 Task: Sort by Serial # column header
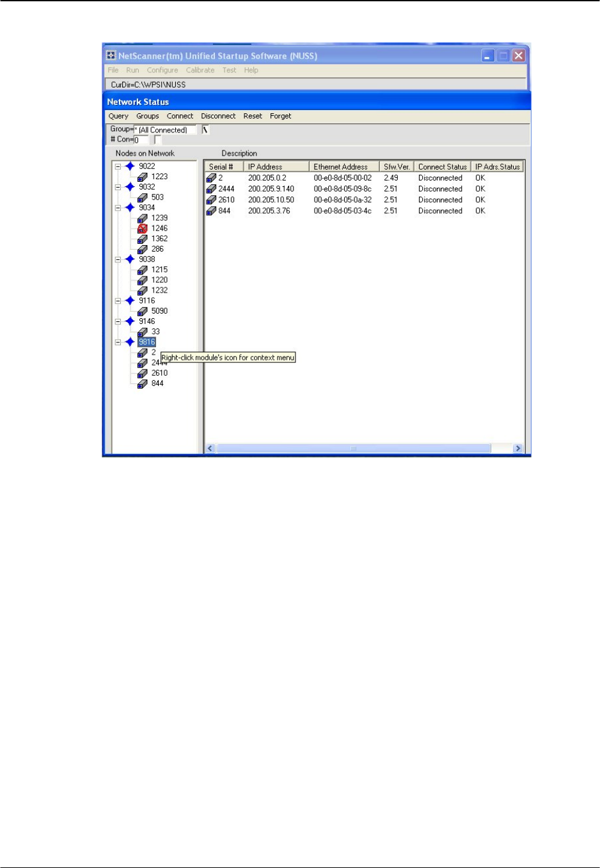pyautogui.click(x=224, y=166)
